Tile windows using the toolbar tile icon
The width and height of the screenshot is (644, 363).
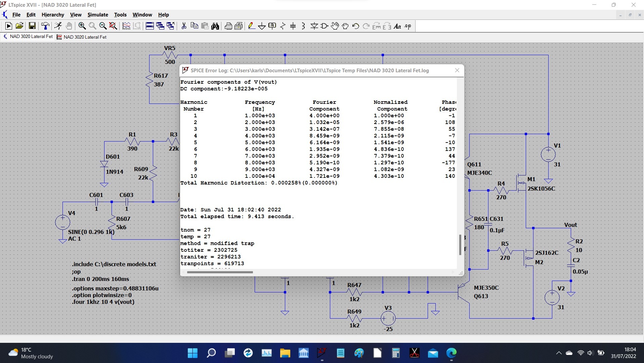150,26
